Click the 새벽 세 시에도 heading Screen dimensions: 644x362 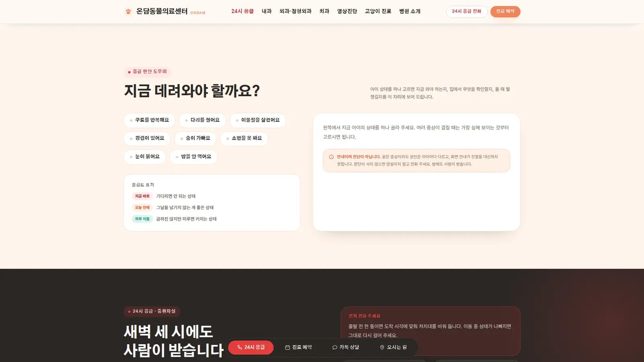168,332
